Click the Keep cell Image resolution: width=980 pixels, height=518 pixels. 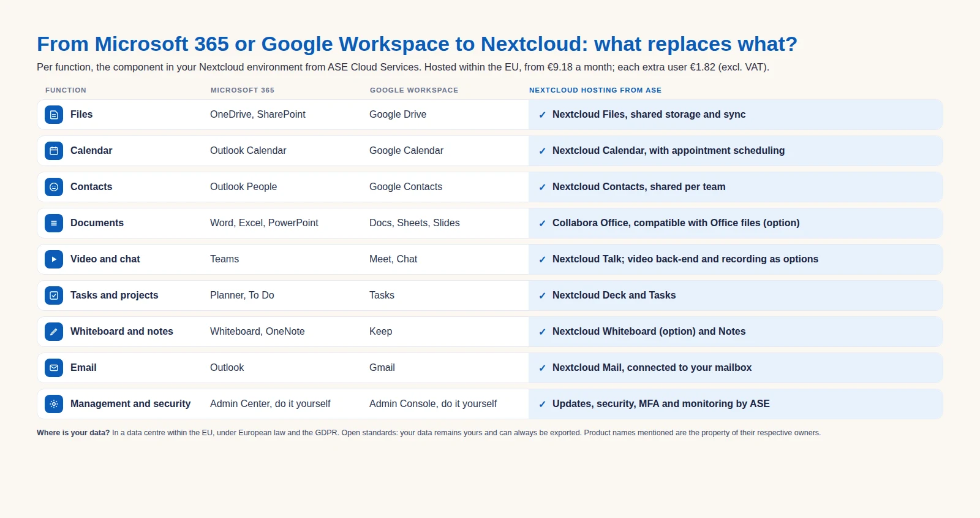[381, 332]
